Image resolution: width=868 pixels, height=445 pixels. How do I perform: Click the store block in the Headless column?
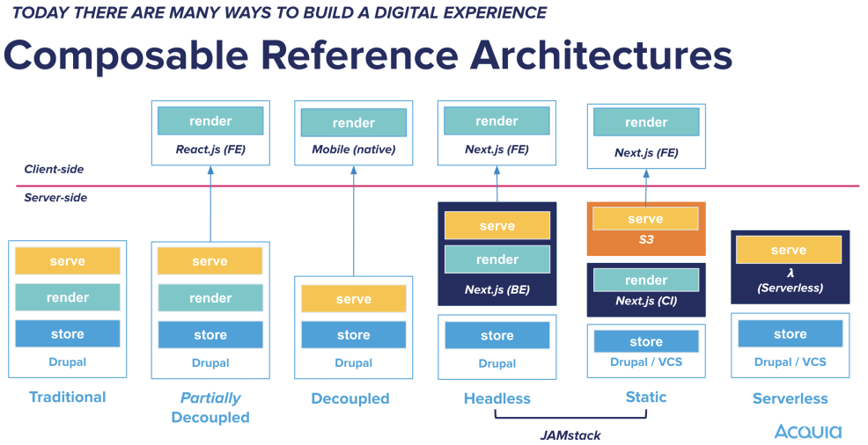(x=497, y=335)
